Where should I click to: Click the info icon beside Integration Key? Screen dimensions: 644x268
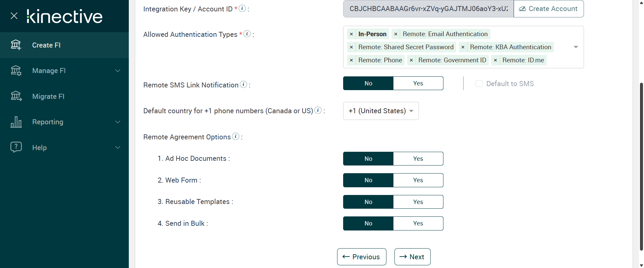point(242,8)
